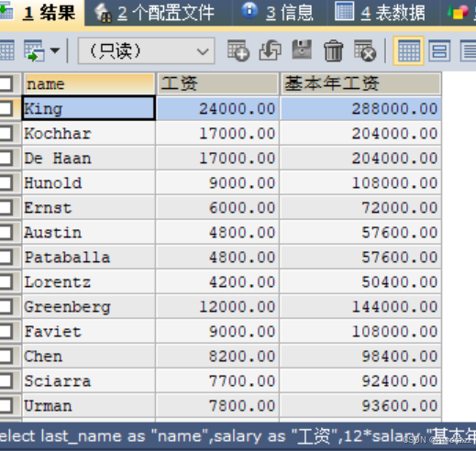Click the SQL statement in the status bar
476x451 pixels.
[x=238, y=435]
